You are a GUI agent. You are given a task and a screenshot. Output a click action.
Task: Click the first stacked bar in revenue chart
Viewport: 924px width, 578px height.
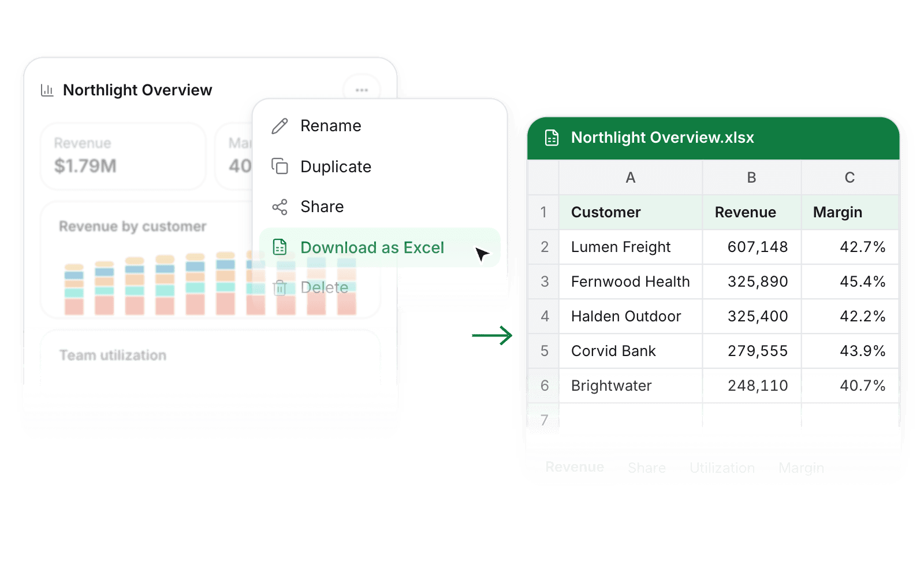pos(74,289)
